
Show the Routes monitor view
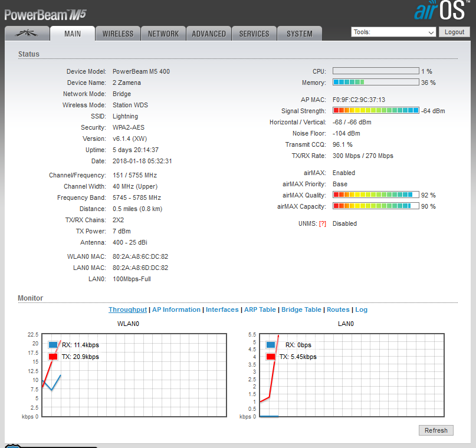[338, 309]
